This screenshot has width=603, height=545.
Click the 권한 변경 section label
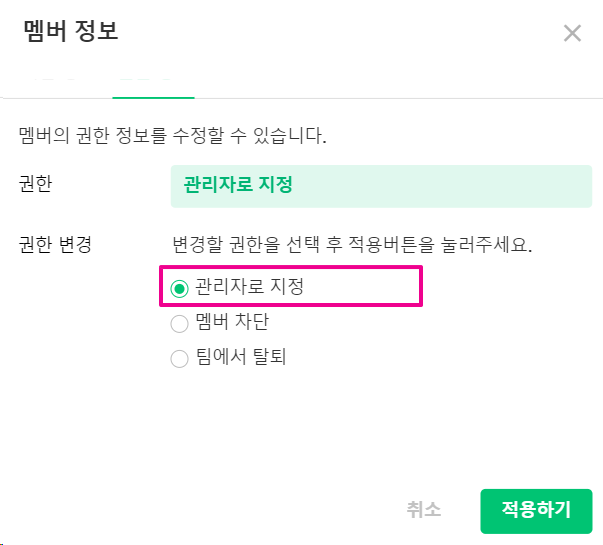(56, 244)
